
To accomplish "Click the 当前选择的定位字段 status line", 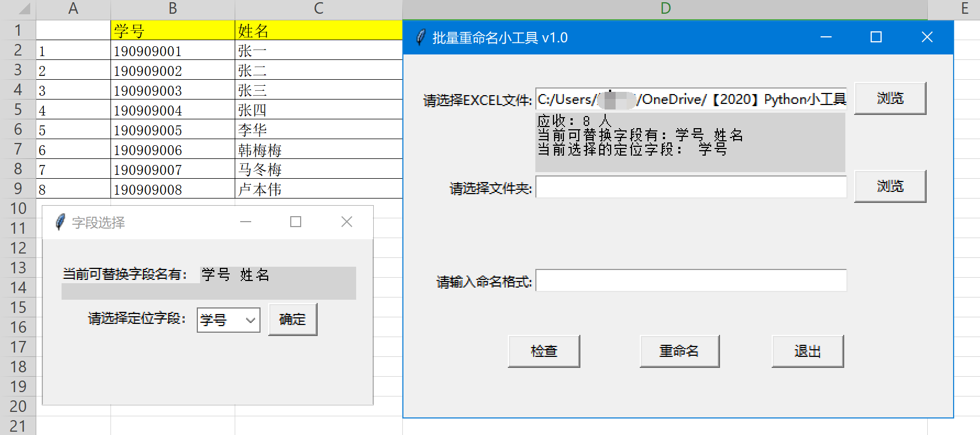I will click(x=632, y=149).
